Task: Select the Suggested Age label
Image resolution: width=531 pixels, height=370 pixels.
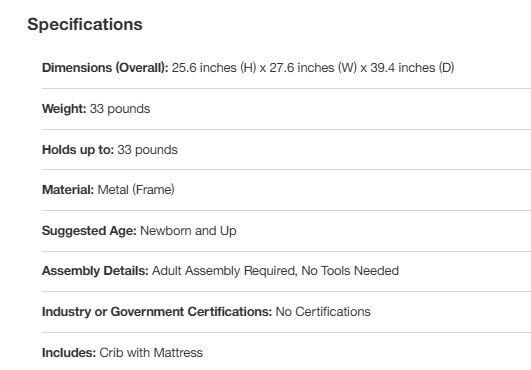Action: point(89,231)
